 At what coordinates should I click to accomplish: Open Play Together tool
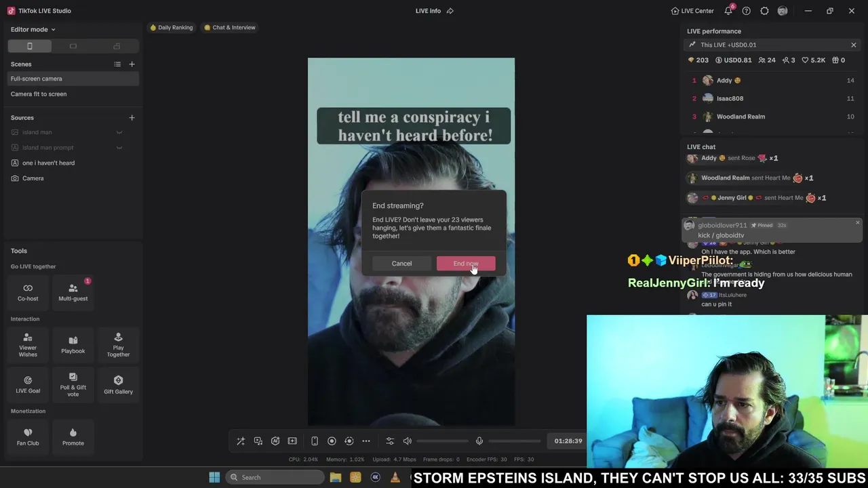[118, 345]
